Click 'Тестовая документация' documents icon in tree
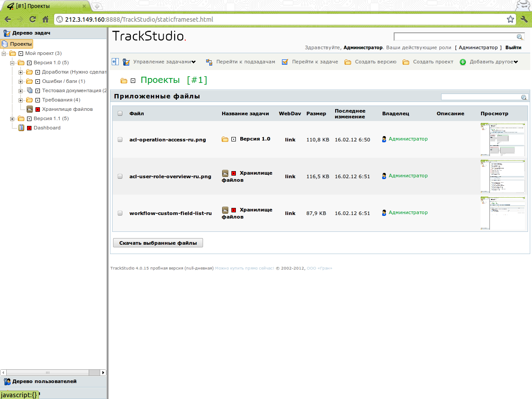Image resolution: width=532 pixels, height=399 pixels. (30, 90)
